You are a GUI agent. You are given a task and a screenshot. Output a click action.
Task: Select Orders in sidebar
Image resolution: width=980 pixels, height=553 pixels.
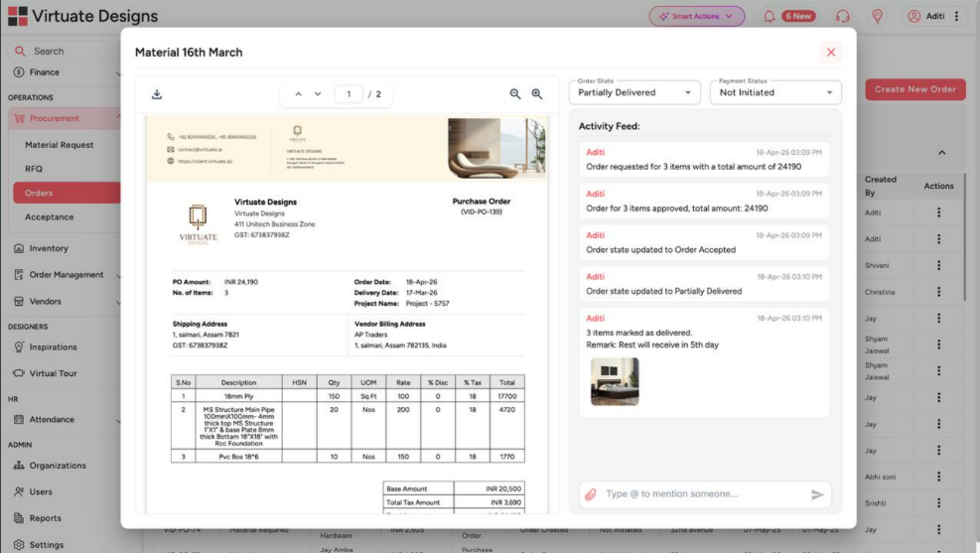tap(67, 193)
